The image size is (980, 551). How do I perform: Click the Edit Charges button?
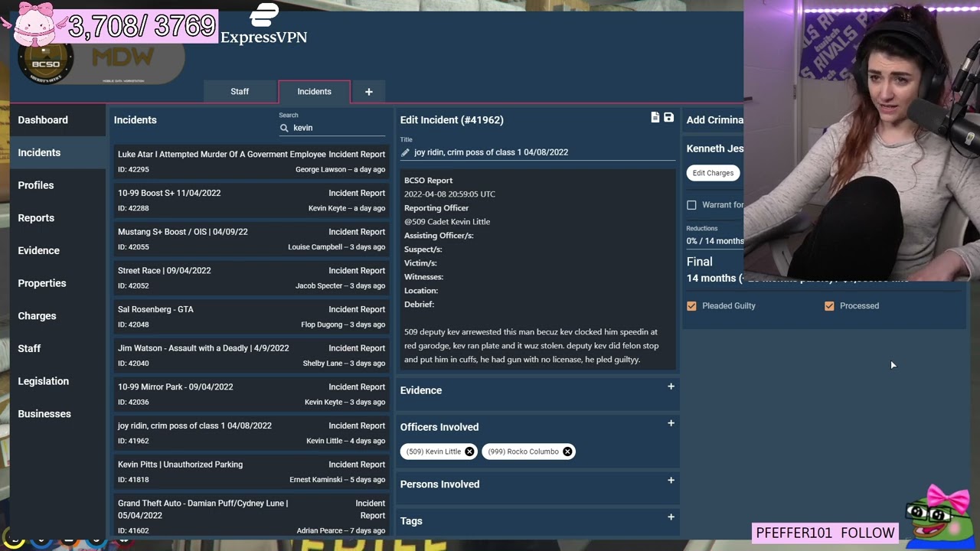point(713,173)
